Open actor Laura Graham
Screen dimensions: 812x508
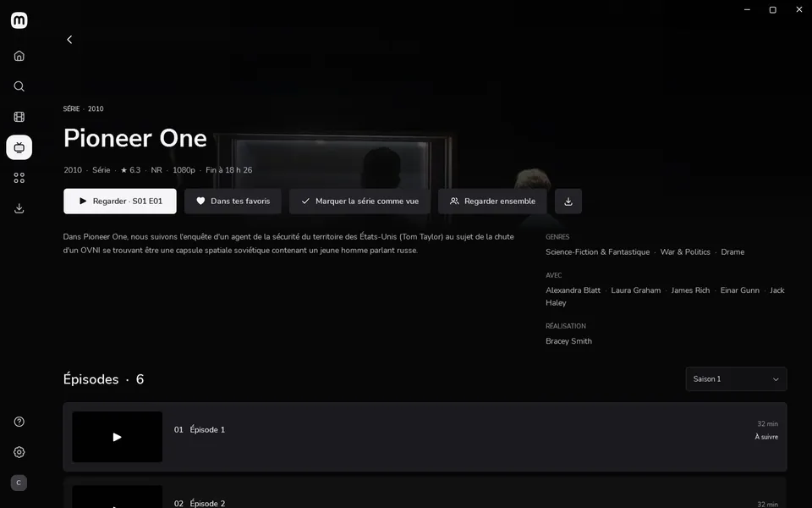click(635, 290)
